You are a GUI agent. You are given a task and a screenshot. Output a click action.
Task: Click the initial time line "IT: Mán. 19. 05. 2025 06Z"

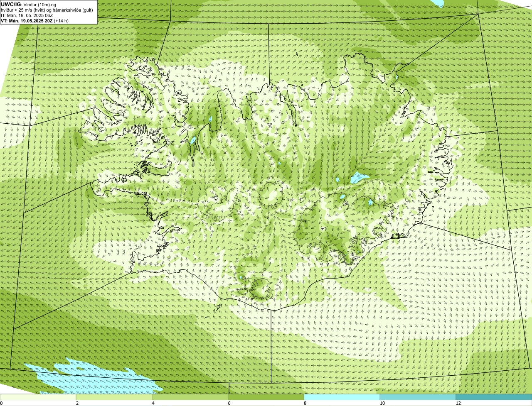pos(27,15)
